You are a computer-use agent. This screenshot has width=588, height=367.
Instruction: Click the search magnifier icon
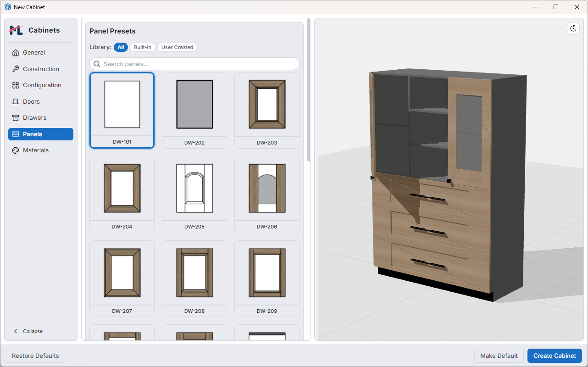(97, 64)
